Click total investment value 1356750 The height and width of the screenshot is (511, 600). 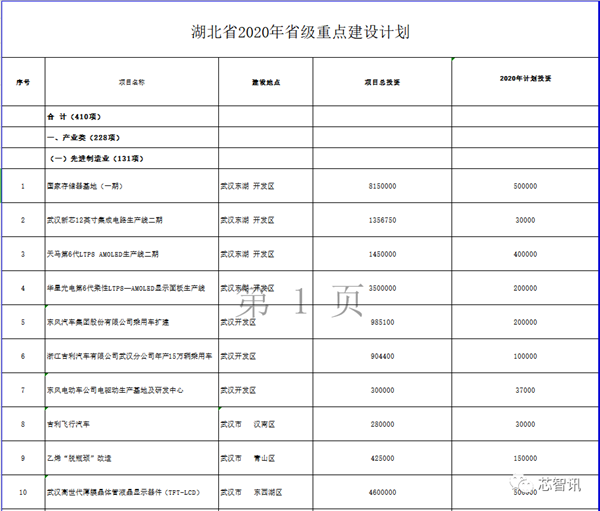pos(382,220)
